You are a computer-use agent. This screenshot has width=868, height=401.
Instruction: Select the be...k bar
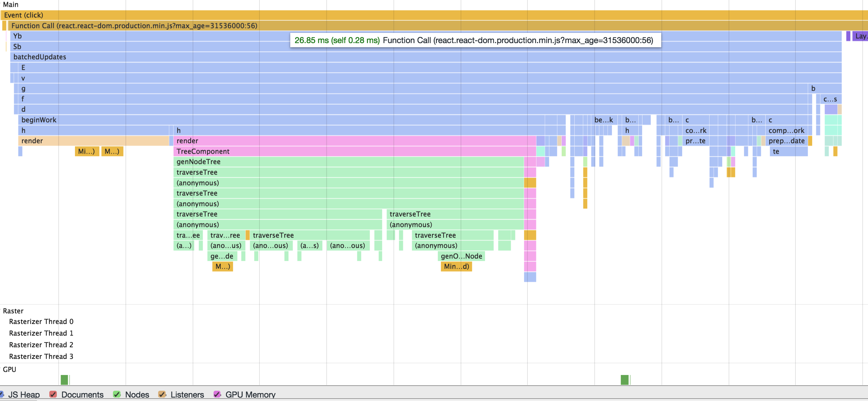pos(604,120)
